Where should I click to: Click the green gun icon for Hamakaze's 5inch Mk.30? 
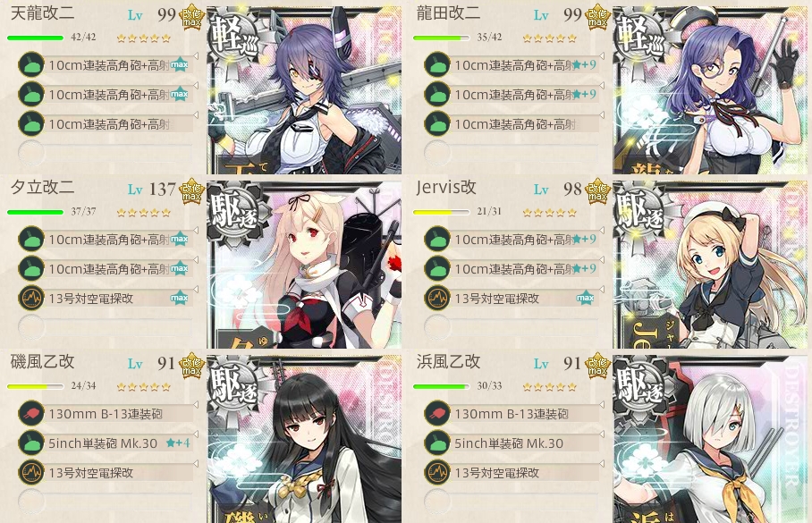pos(437,443)
